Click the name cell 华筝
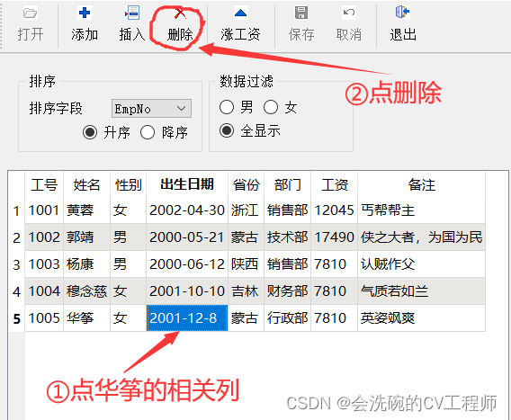 [86, 318]
